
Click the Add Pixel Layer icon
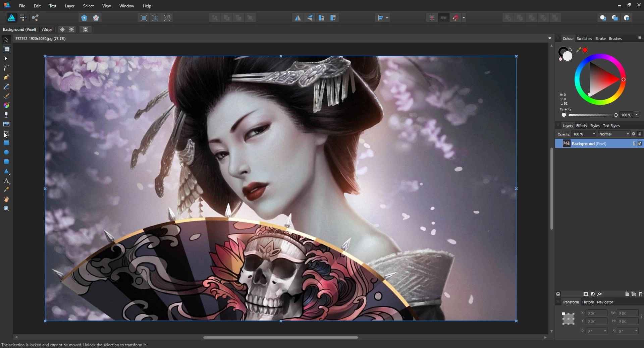[x=634, y=294]
